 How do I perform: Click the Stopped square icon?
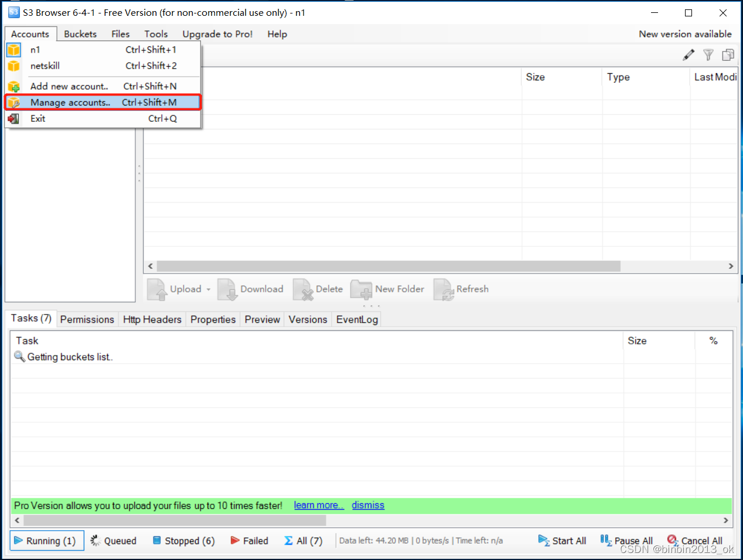(x=156, y=540)
